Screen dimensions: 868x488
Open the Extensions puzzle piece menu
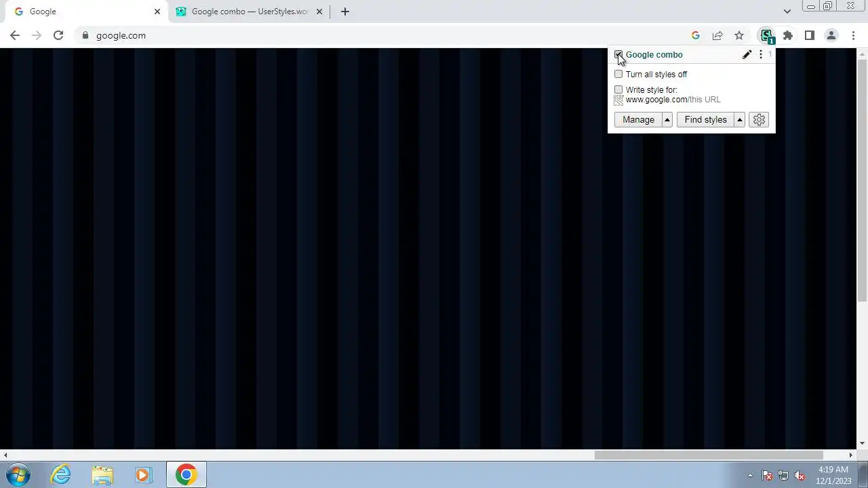pos(788,35)
